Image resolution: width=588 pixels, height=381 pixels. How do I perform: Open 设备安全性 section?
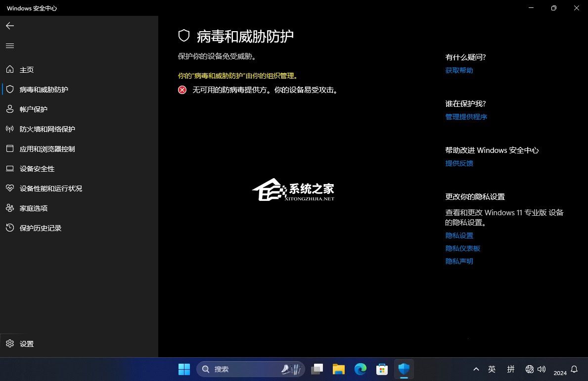point(79,169)
